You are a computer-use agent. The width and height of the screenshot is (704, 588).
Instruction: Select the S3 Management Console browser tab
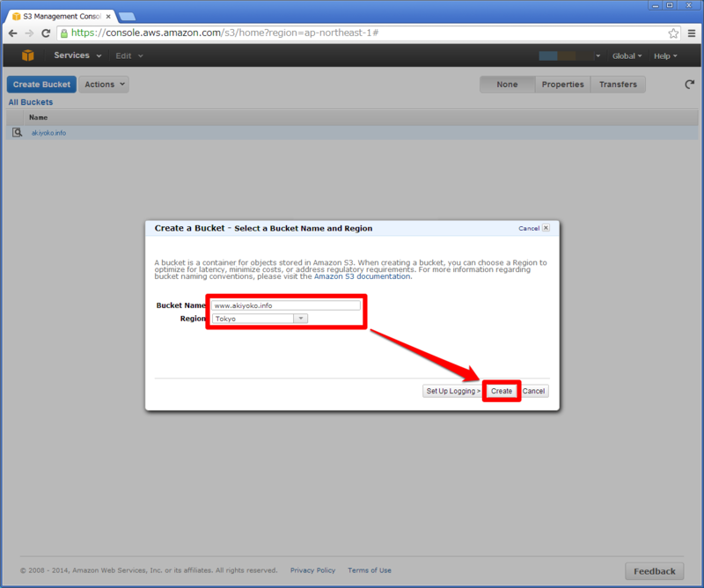pyautogui.click(x=62, y=16)
